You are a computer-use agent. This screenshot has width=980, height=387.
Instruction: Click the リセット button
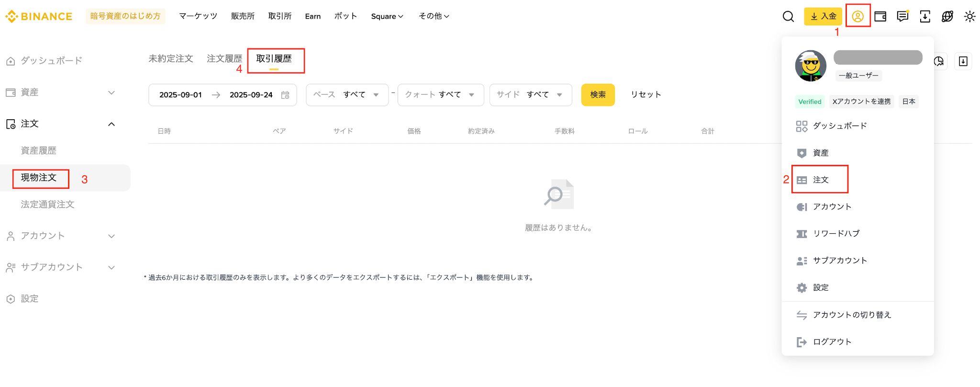coord(646,95)
